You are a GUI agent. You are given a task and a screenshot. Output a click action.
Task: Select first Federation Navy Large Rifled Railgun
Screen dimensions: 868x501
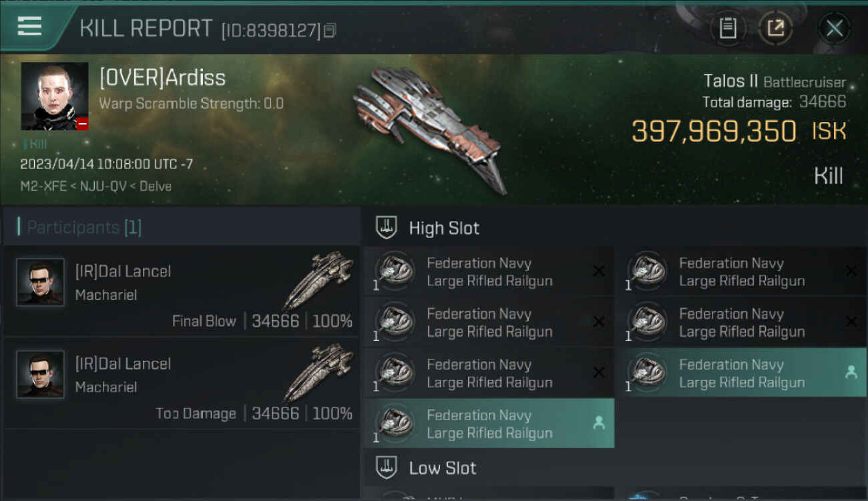(x=489, y=272)
